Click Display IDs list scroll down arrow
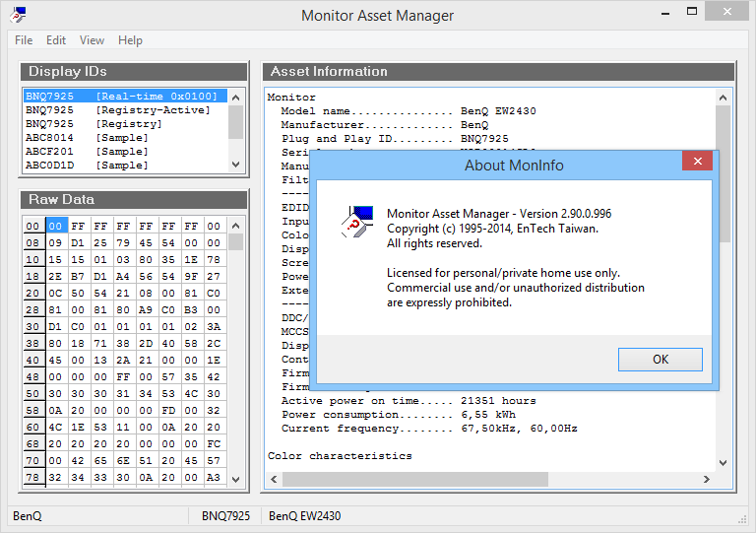Viewport: 756px width, 533px height. [x=236, y=165]
